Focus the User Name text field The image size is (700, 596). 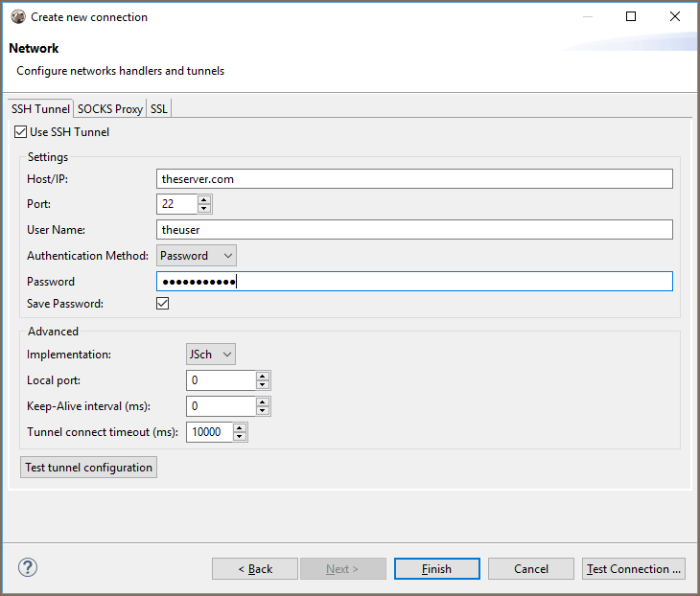413,230
